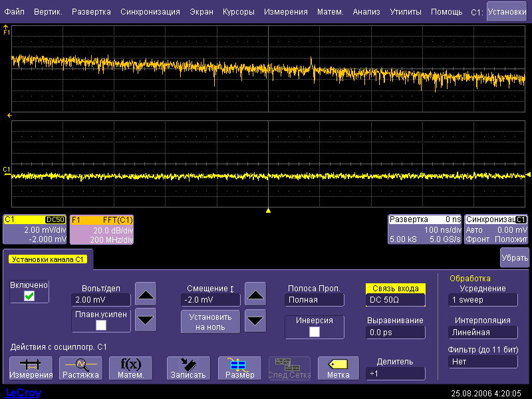Click the Записать store icon
Screen dimensions: 532x399
(188, 368)
